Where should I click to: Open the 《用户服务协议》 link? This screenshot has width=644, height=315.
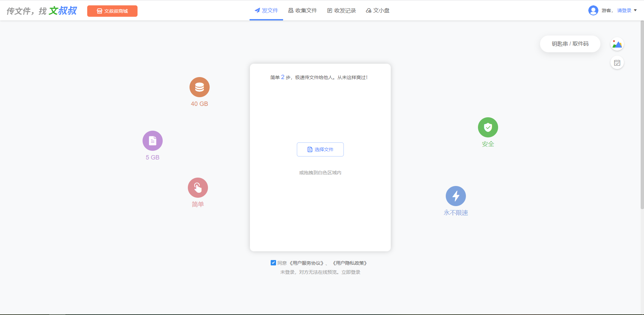307,263
